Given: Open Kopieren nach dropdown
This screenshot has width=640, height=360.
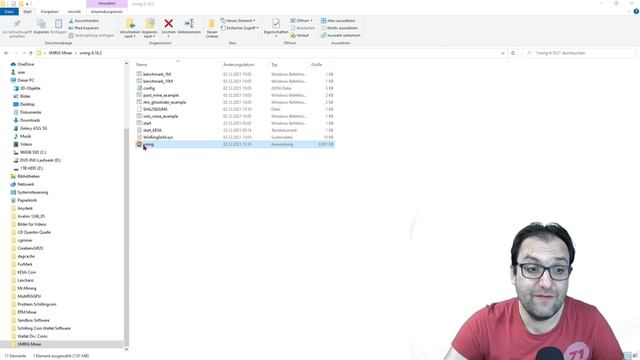Looking at the screenshot, I should pos(149,28).
